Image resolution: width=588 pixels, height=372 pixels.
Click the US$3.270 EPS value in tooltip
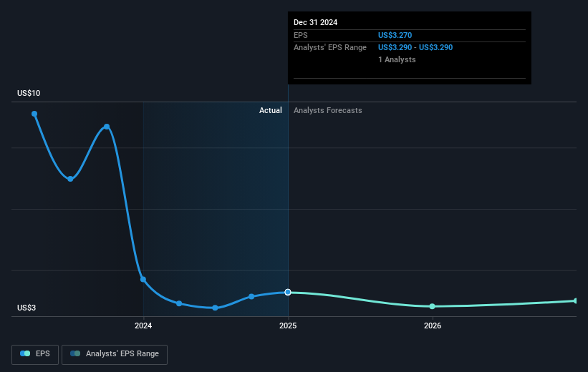(395, 35)
